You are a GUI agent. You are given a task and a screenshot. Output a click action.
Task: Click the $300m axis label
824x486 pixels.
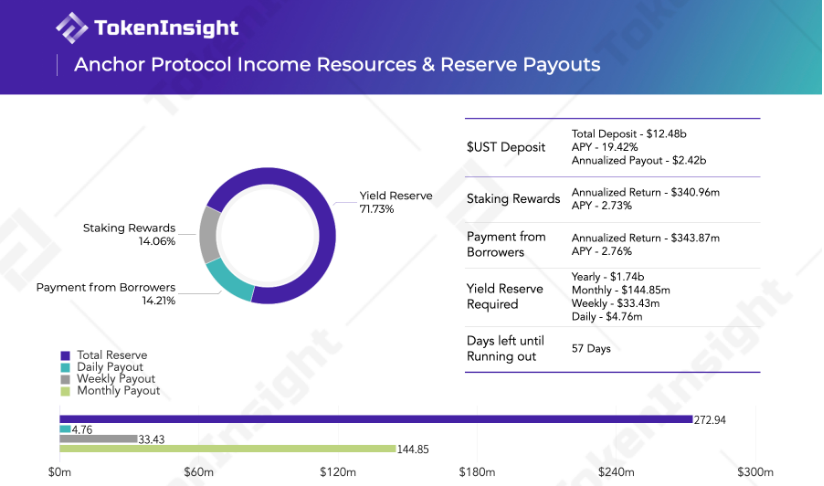tap(755, 472)
